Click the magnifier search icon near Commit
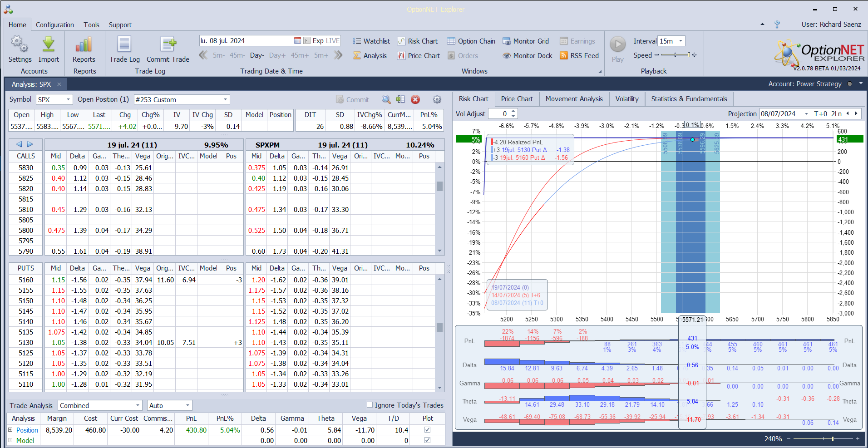 click(386, 99)
